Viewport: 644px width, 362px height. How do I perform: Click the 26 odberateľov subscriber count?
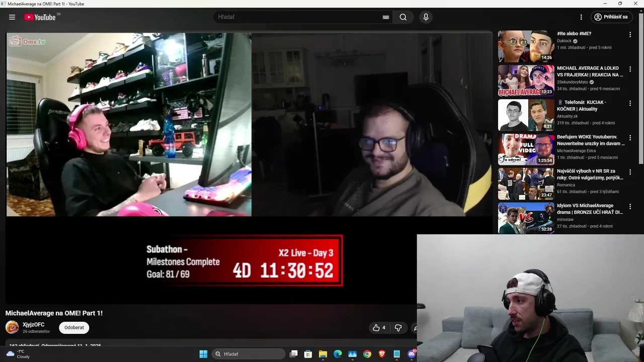pos(36,331)
